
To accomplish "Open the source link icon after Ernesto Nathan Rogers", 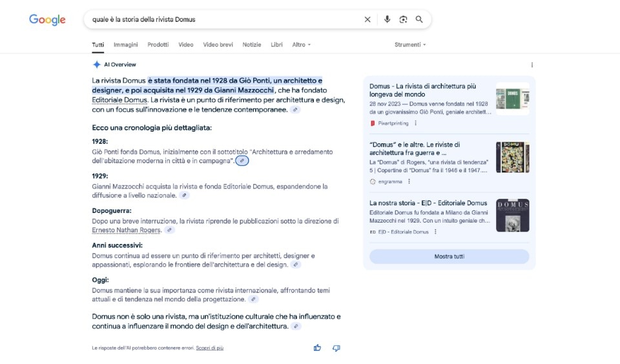I will click(169, 230).
